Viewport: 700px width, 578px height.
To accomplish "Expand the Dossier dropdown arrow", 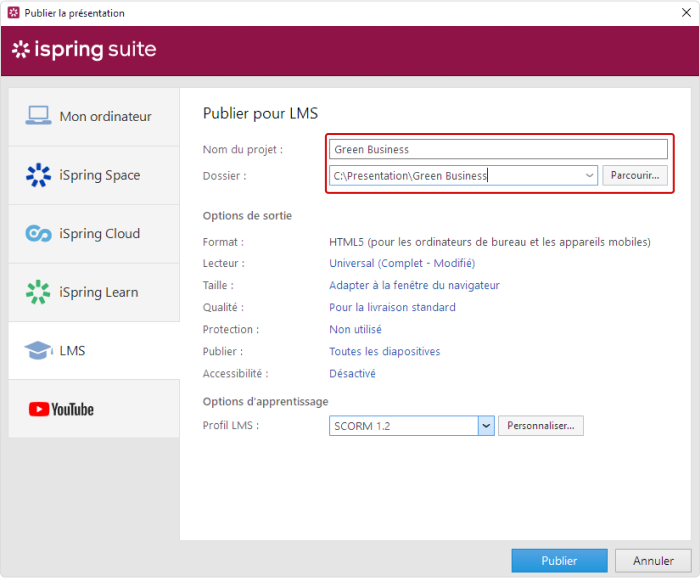I will [590, 175].
